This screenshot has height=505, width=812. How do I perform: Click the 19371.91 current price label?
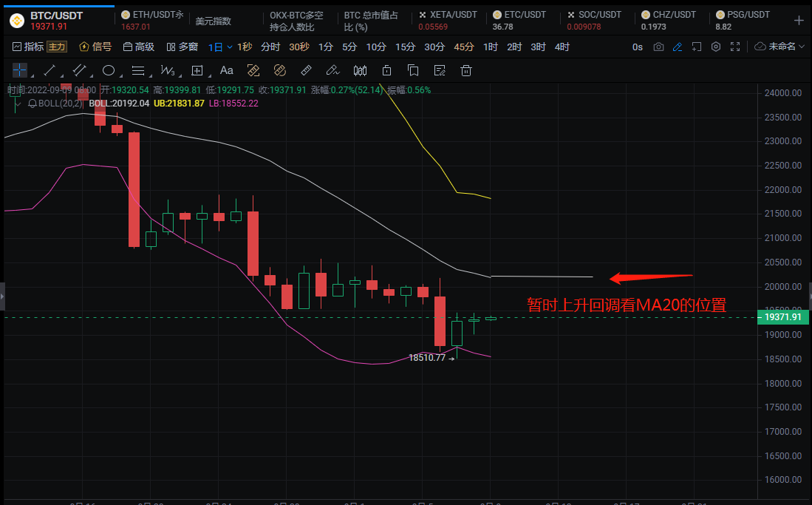click(784, 317)
